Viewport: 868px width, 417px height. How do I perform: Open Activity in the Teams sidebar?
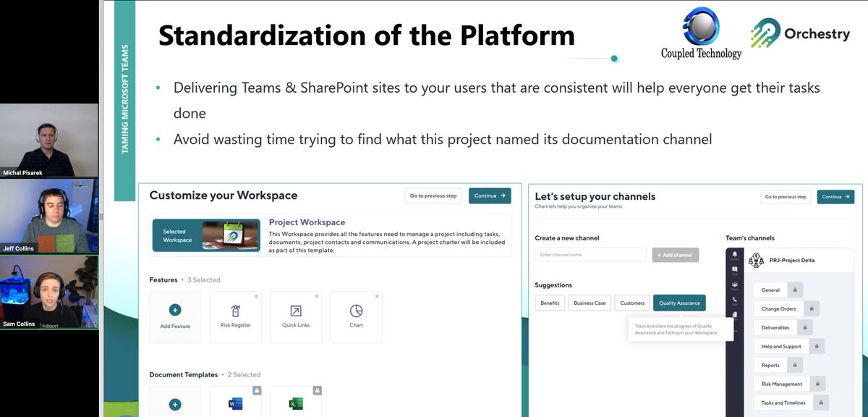tap(735, 256)
